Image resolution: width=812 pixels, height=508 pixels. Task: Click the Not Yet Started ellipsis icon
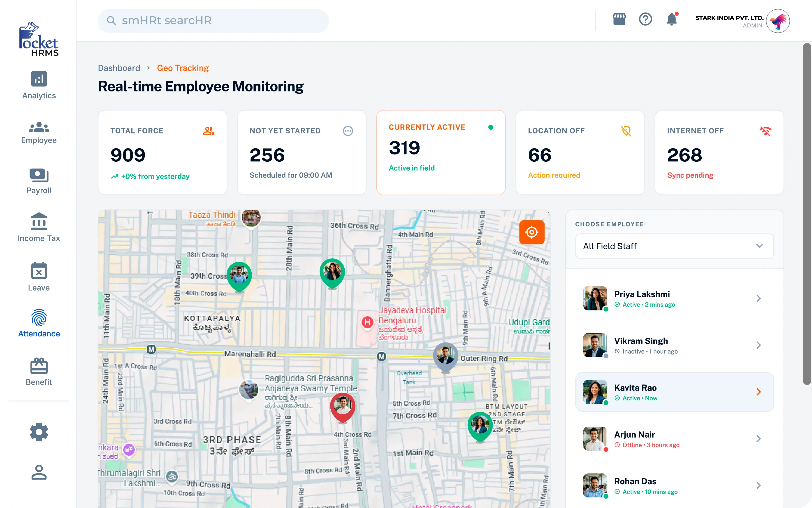click(348, 131)
